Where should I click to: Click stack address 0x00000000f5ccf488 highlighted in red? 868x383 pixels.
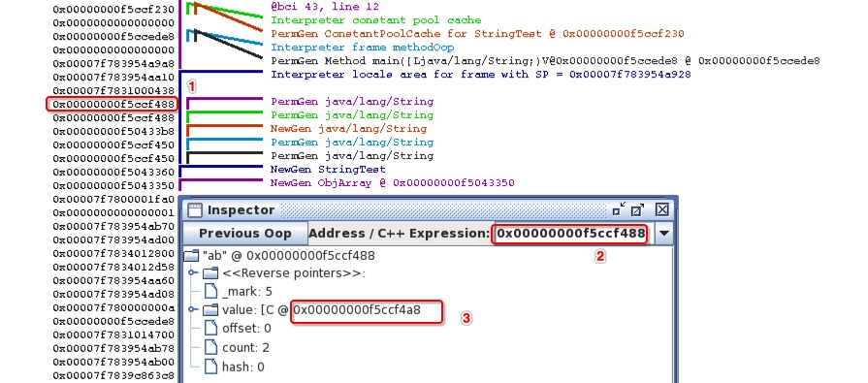(113, 104)
